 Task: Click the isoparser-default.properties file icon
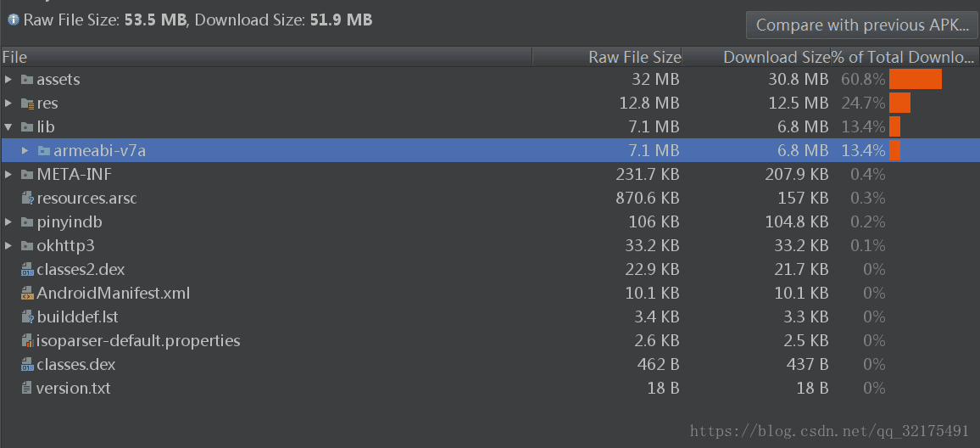(x=27, y=341)
